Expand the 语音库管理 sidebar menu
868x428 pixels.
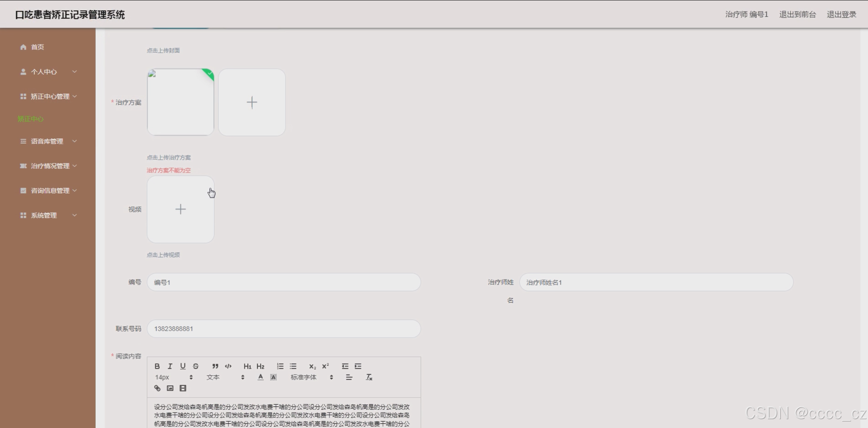pos(48,141)
